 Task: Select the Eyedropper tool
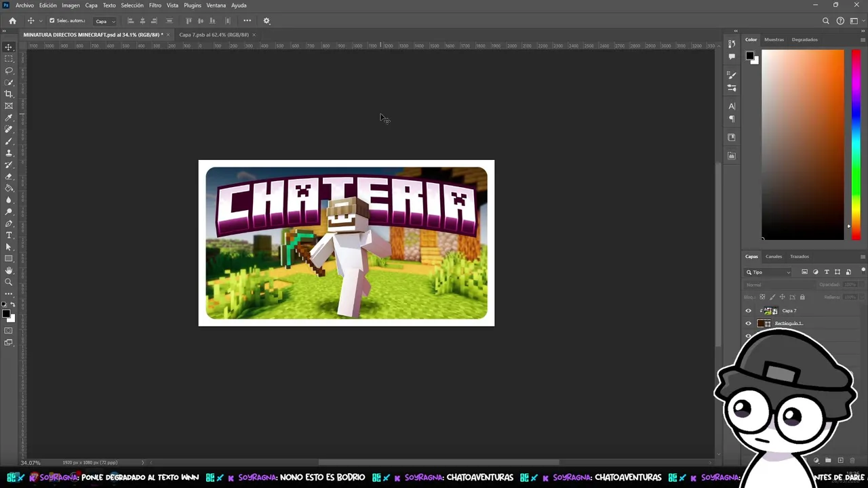(9, 118)
